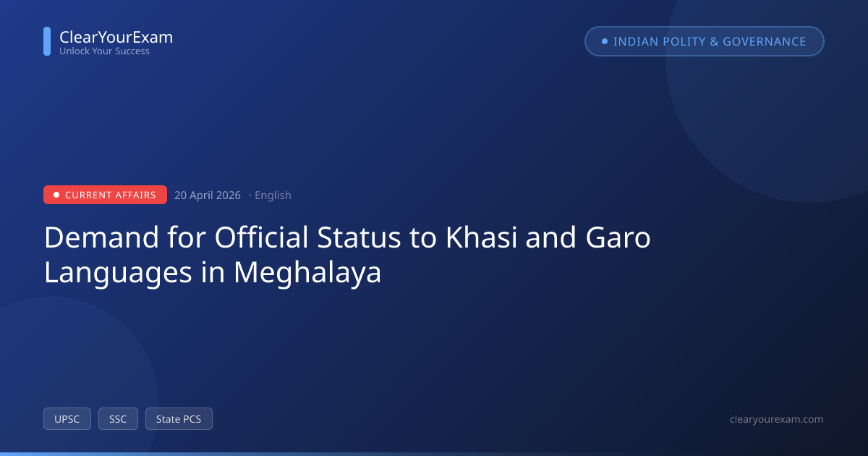Click the blue vertical ClearYourExam logo bar
Image resolution: width=868 pixels, height=456 pixels.
coord(47,41)
